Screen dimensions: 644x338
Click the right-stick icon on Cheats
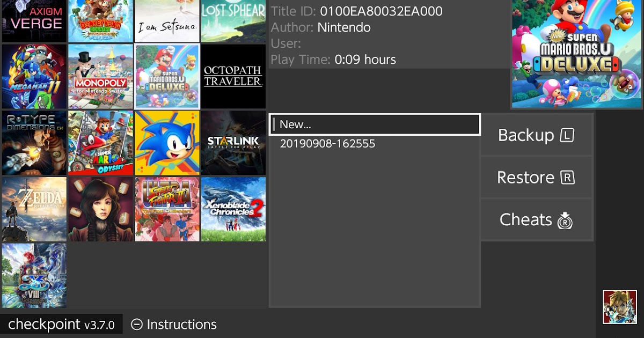point(565,221)
